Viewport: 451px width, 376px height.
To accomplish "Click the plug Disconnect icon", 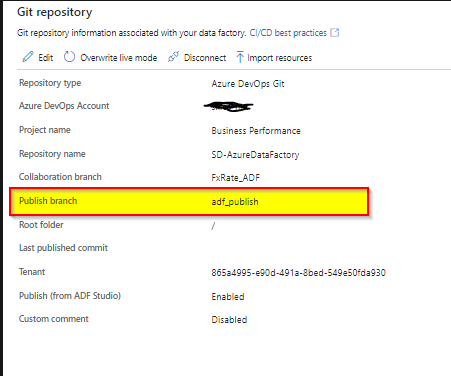I will pyautogui.click(x=173, y=57).
